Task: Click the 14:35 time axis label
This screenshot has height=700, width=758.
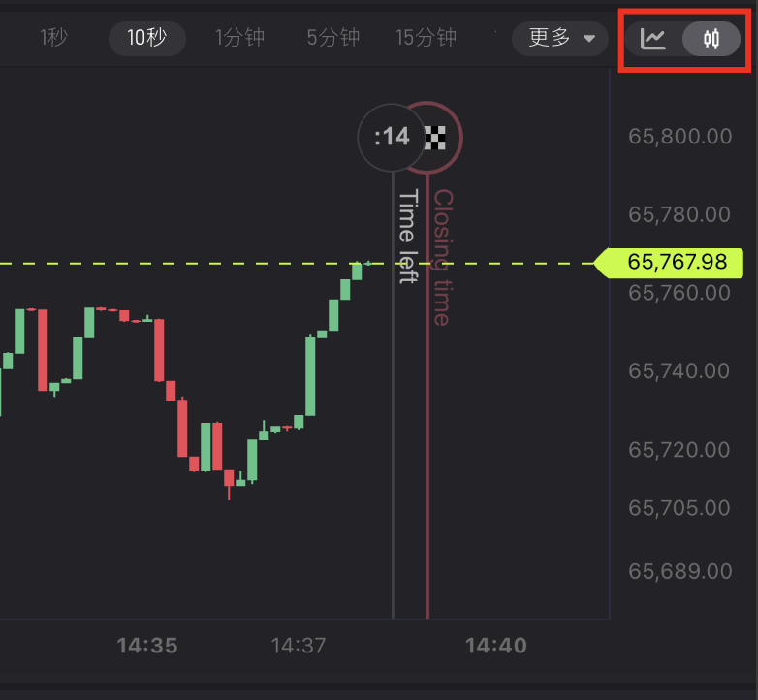Action: [x=147, y=646]
